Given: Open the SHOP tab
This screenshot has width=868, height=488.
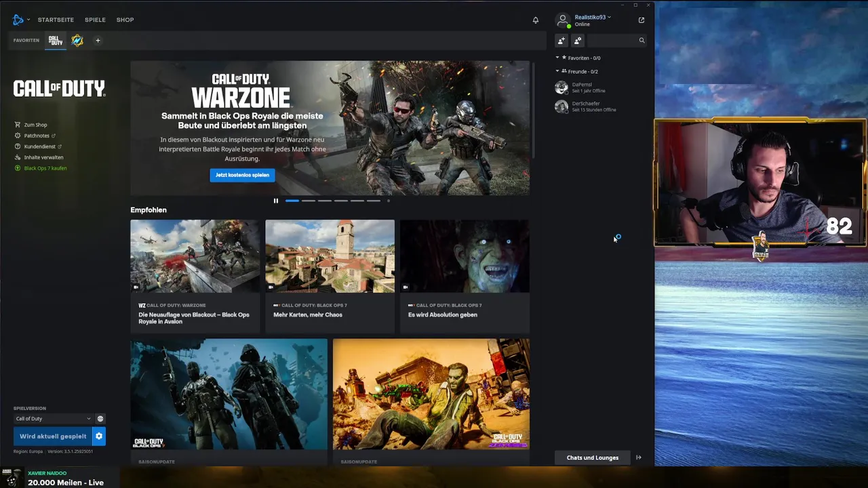Looking at the screenshot, I should tap(125, 20).
